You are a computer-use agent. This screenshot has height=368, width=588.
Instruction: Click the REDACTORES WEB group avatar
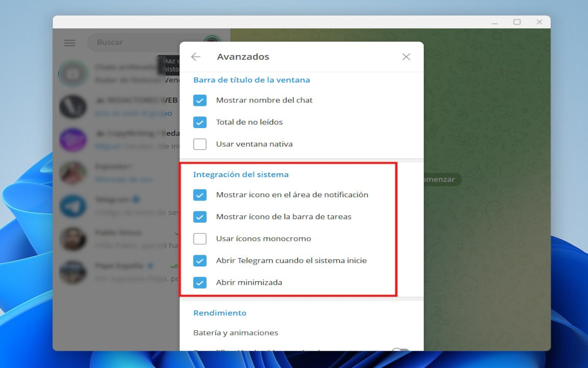coord(73,106)
